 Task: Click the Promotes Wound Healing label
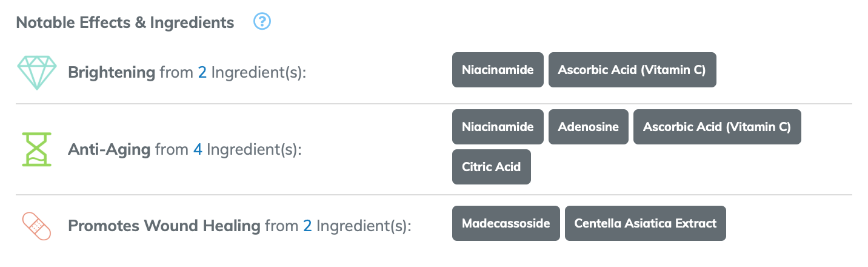[x=164, y=227]
